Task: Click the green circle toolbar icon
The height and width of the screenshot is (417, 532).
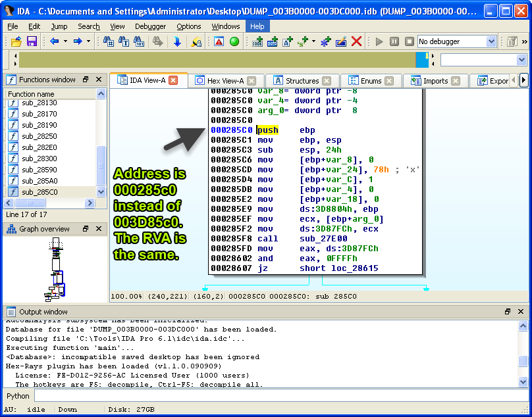Action: pos(234,41)
